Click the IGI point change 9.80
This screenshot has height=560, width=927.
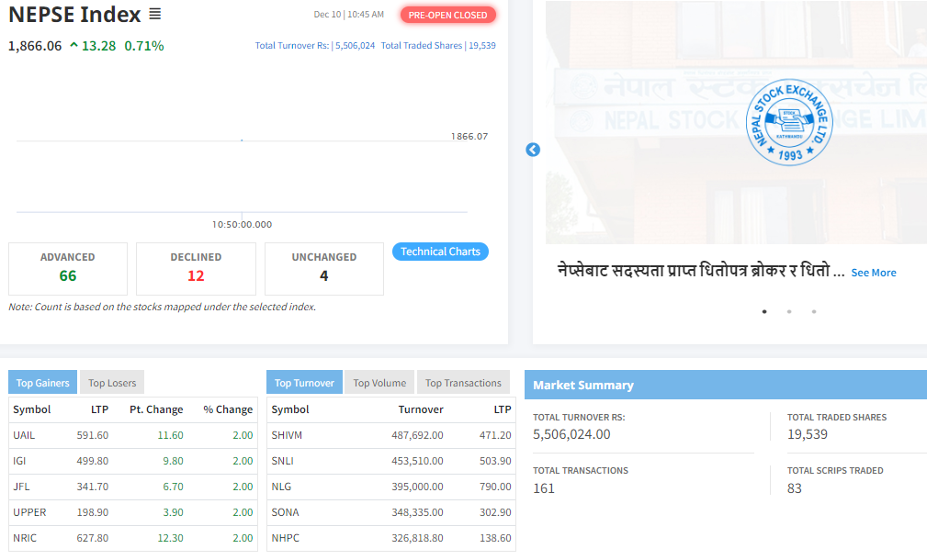[x=174, y=461]
